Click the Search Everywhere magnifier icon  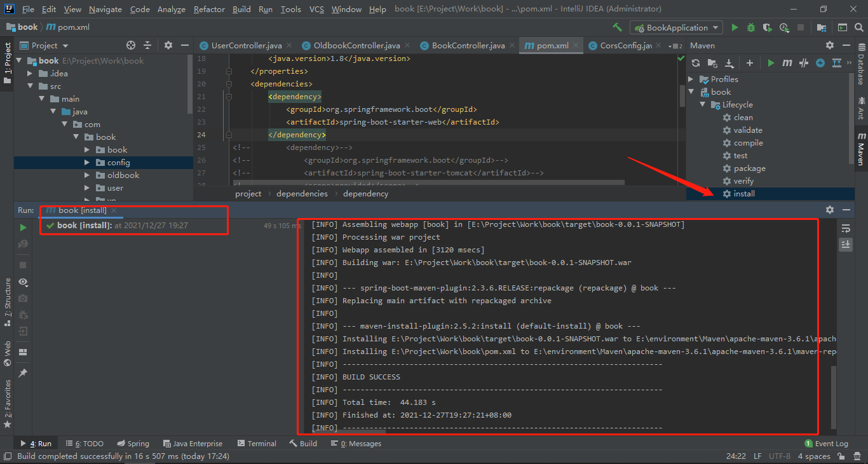[860, 27]
